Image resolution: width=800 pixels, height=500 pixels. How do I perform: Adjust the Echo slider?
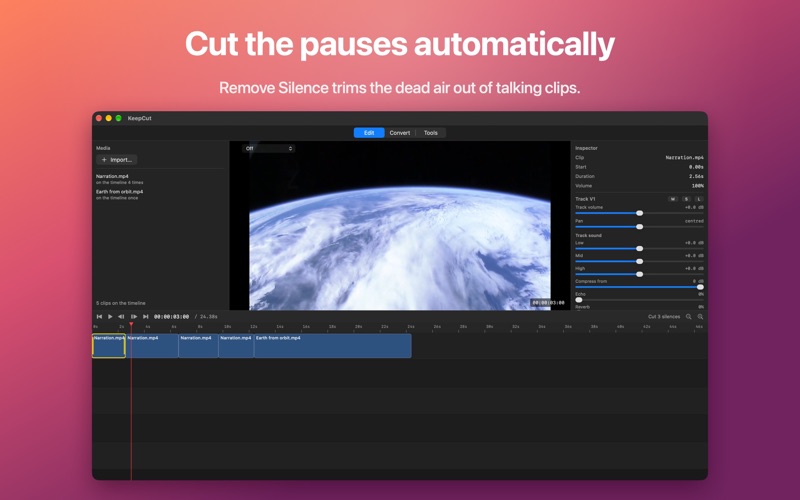pyautogui.click(x=639, y=300)
